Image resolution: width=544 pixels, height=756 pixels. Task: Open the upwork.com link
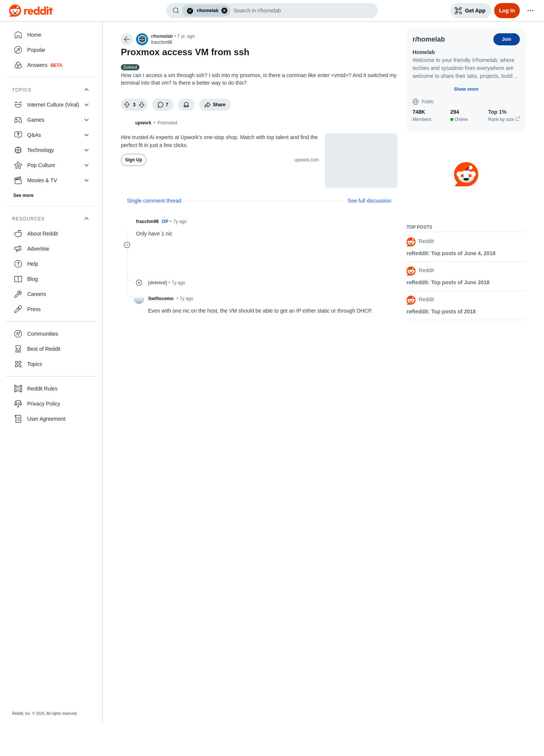tap(306, 160)
